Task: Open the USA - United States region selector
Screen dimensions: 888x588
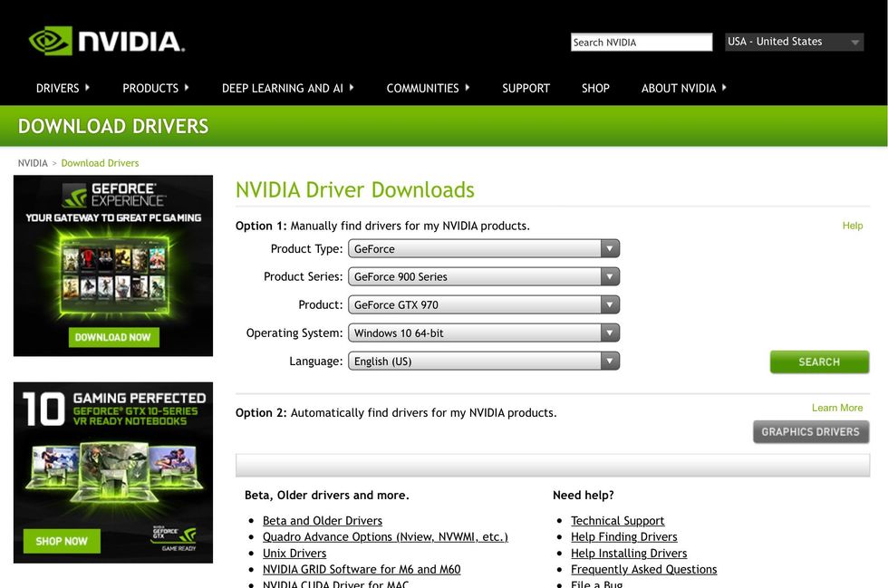Action: point(793,42)
